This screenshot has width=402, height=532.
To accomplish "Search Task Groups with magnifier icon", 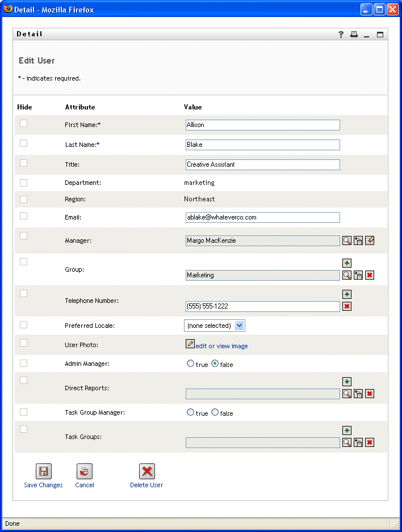I will 346,442.
